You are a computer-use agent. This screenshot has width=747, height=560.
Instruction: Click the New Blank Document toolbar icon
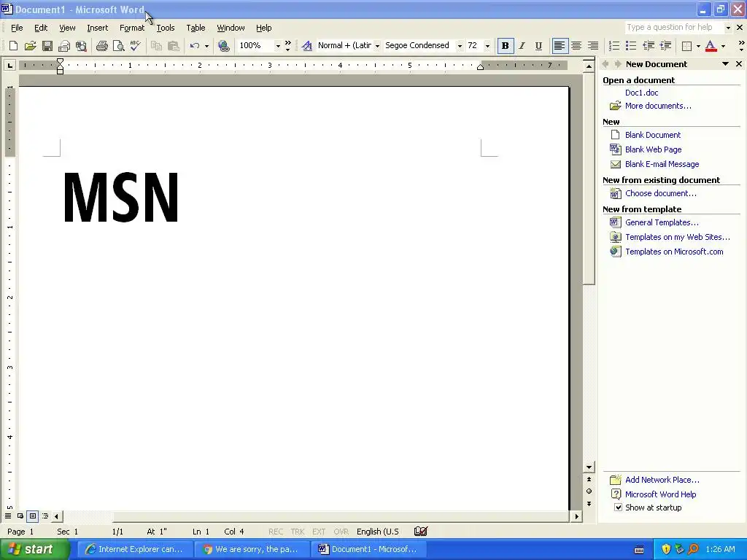tap(13, 46)
